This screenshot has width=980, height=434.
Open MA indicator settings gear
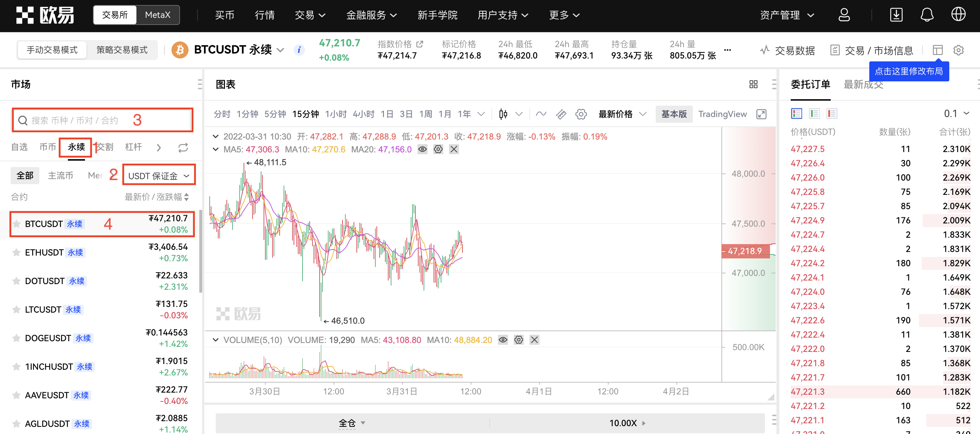pyautogui.click(x=438, y=149)
